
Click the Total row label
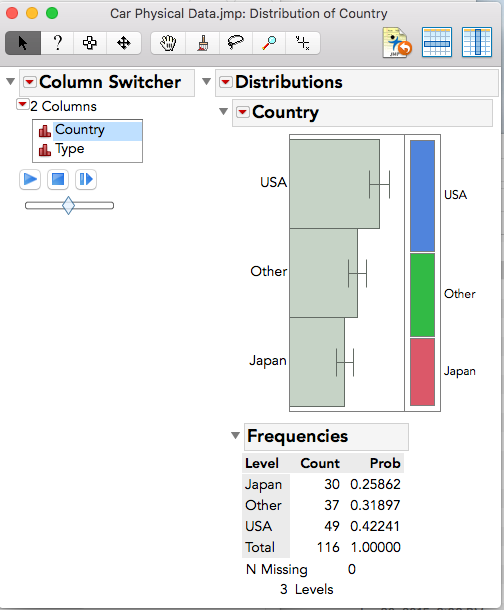point(260,547)
